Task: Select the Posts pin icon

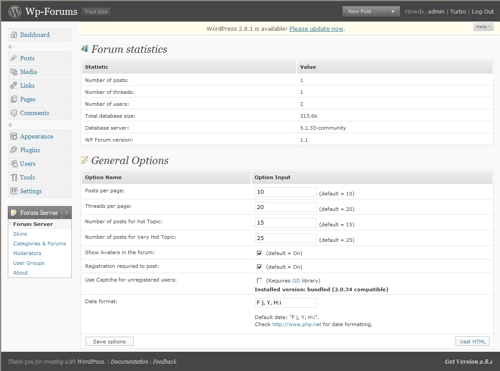Action: pos(14,58)
